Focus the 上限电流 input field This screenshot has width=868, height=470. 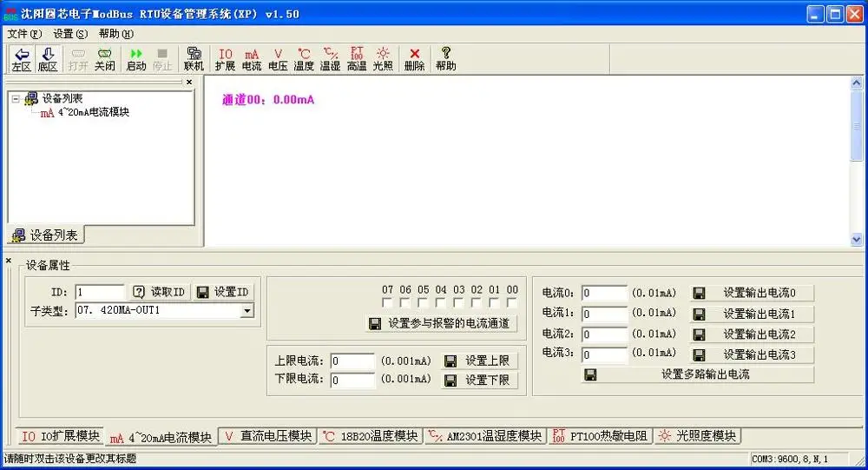[x=352, y=361]
